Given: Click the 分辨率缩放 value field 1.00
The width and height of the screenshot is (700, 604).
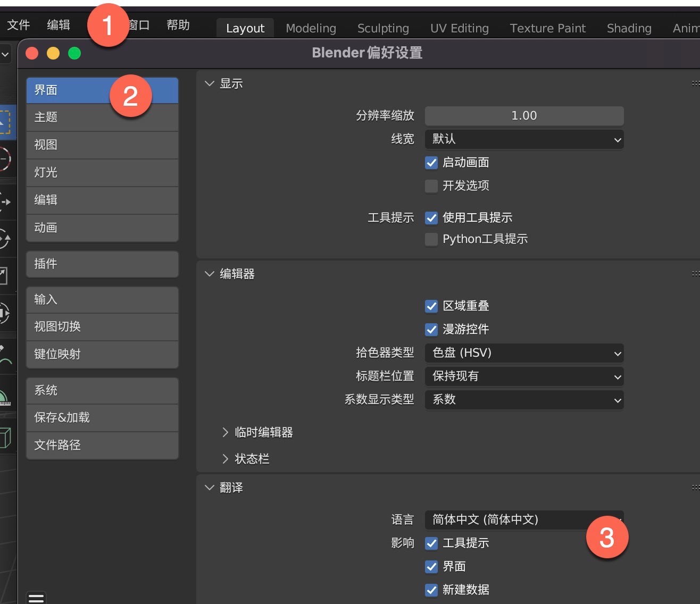Looking at the screenshot, I should click(524, 116).
